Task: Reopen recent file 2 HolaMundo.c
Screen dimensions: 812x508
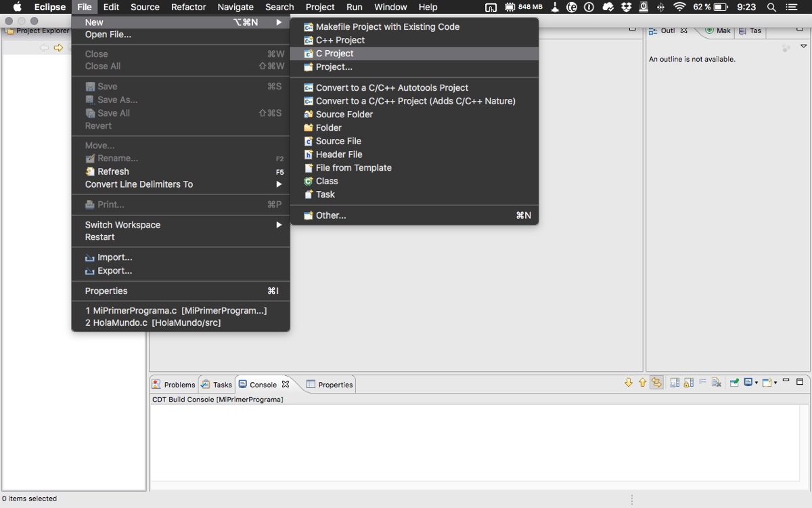Action: click(x=181, y=323)
